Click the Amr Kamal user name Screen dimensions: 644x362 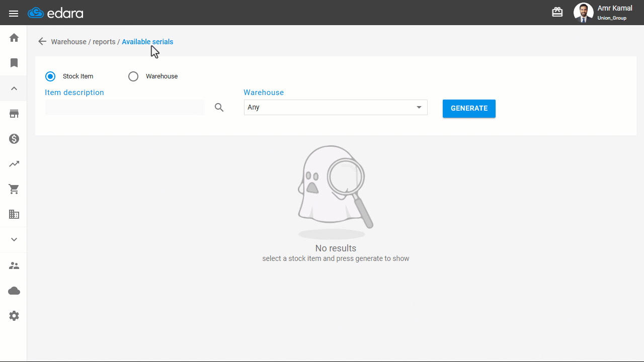(615, 8)
